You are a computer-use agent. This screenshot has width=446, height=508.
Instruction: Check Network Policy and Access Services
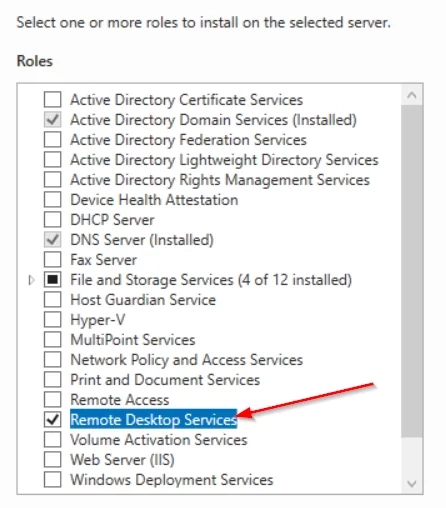pos(52,360)
